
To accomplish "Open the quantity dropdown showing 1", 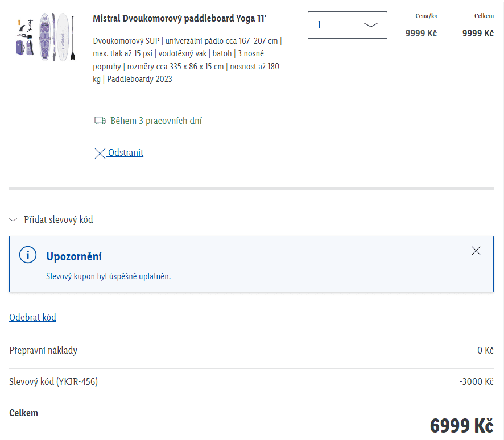I will [x=347, y=25].
